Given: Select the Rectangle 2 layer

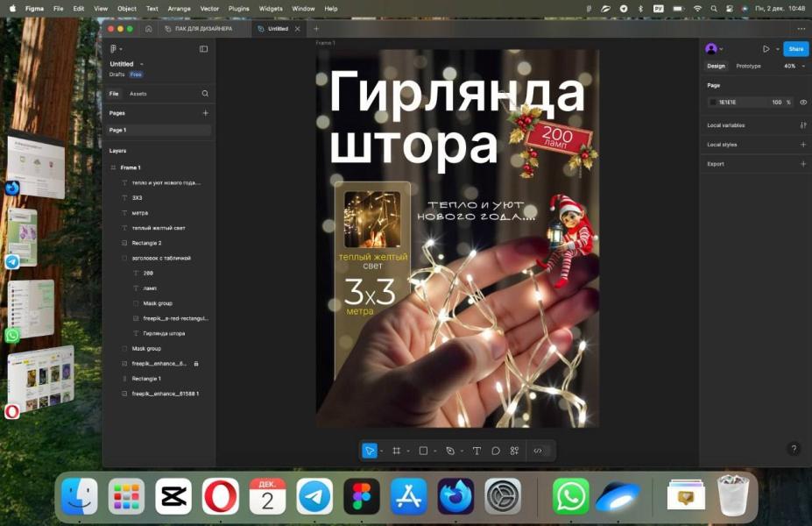Looking at the screenshot, I should tap(146, 243).
